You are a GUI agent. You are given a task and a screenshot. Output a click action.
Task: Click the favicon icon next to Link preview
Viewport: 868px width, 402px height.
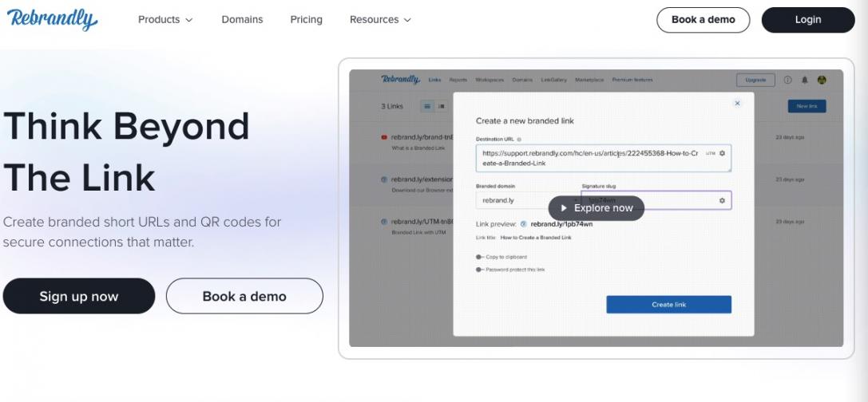coord(524,224)
